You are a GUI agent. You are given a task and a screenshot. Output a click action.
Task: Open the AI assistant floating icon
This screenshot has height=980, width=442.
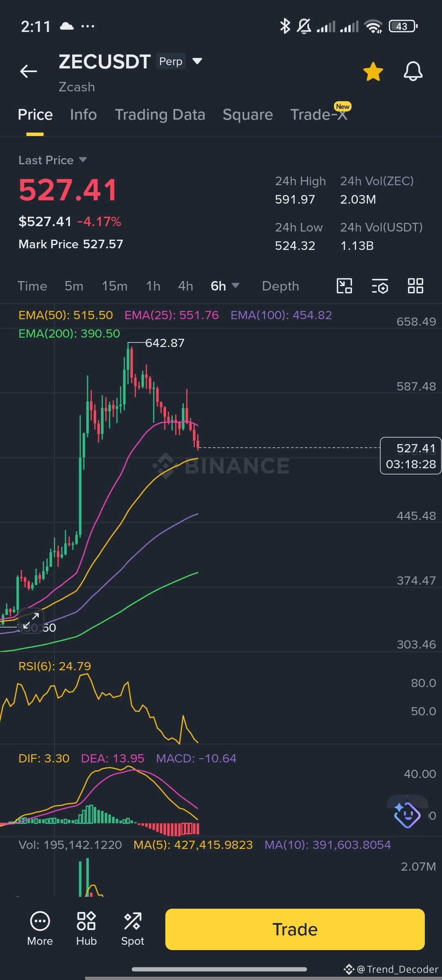pyautogui.click(x=407, y=814)
